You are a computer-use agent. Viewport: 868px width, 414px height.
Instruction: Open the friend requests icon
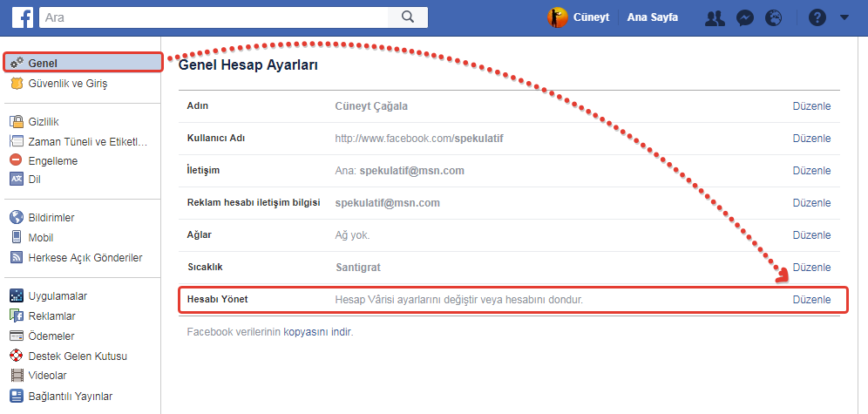[715, 17]
